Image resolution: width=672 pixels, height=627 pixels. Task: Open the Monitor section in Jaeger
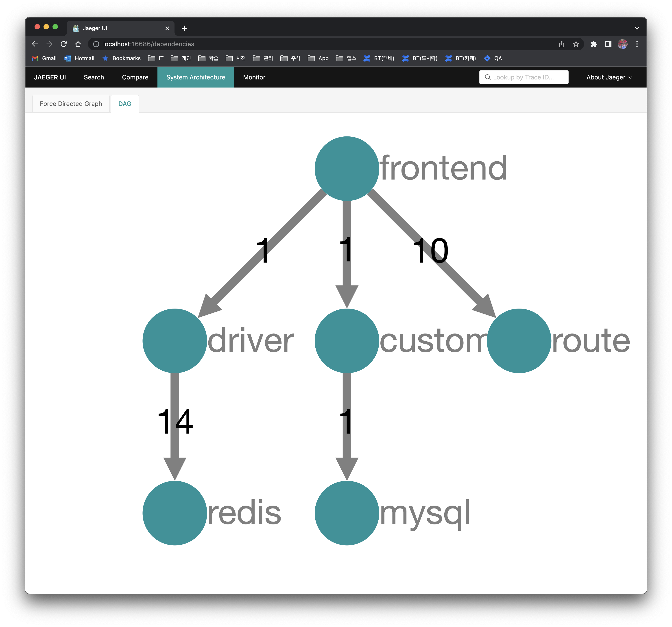[254, 77]
